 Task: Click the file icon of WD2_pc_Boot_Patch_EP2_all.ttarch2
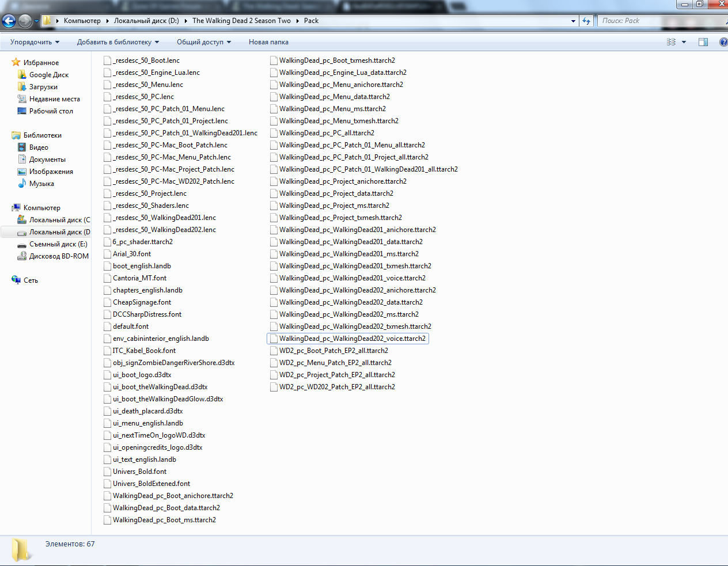tap(274, 351)
